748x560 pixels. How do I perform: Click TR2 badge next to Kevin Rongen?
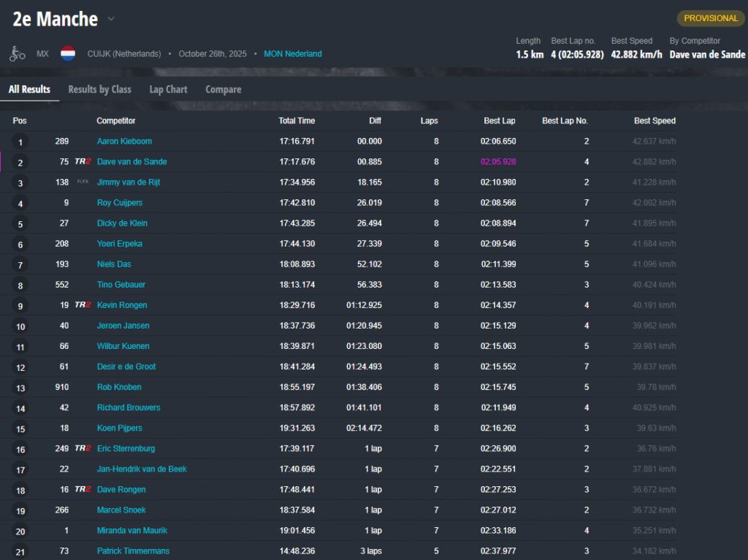pos(83,305)
